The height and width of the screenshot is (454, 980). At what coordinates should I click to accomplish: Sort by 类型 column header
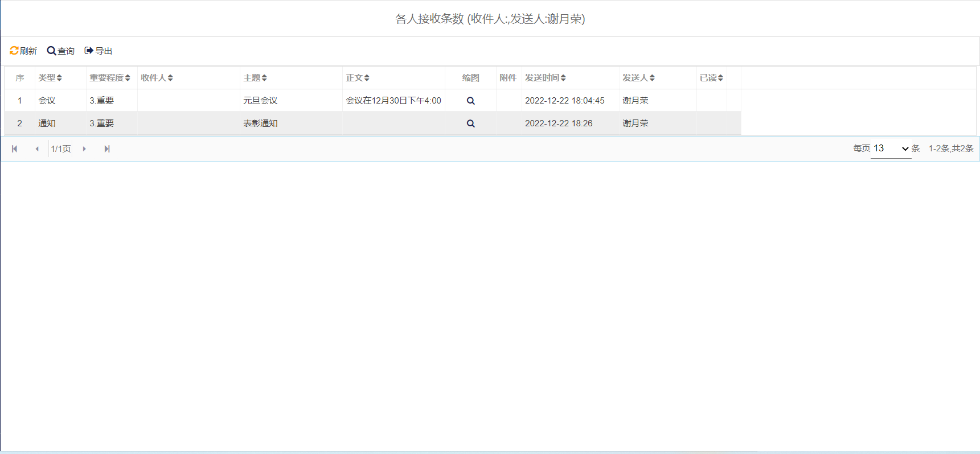pyautogui.click(x=50, y=78)
